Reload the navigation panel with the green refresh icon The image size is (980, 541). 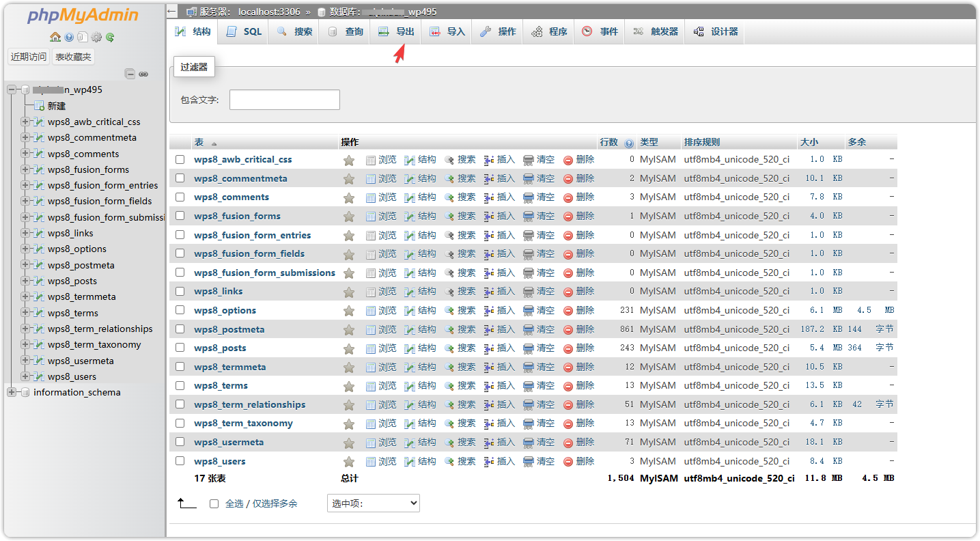[x=109, y=37]
